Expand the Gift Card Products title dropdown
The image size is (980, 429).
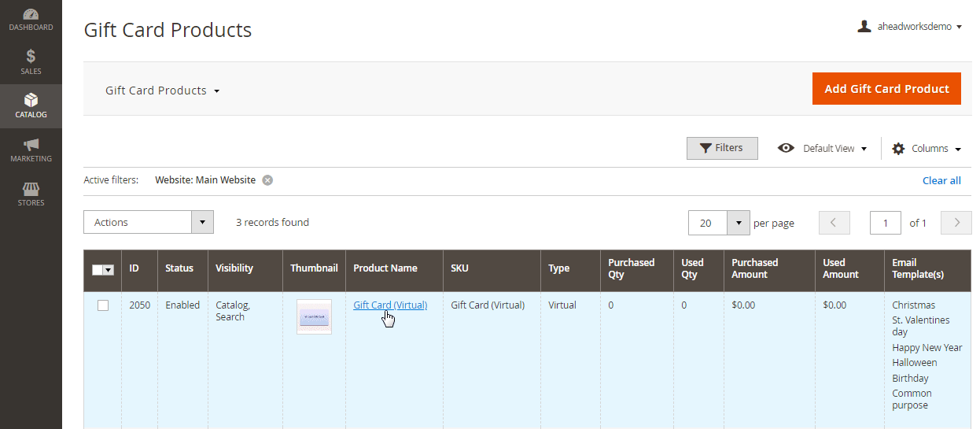[163, 91]
